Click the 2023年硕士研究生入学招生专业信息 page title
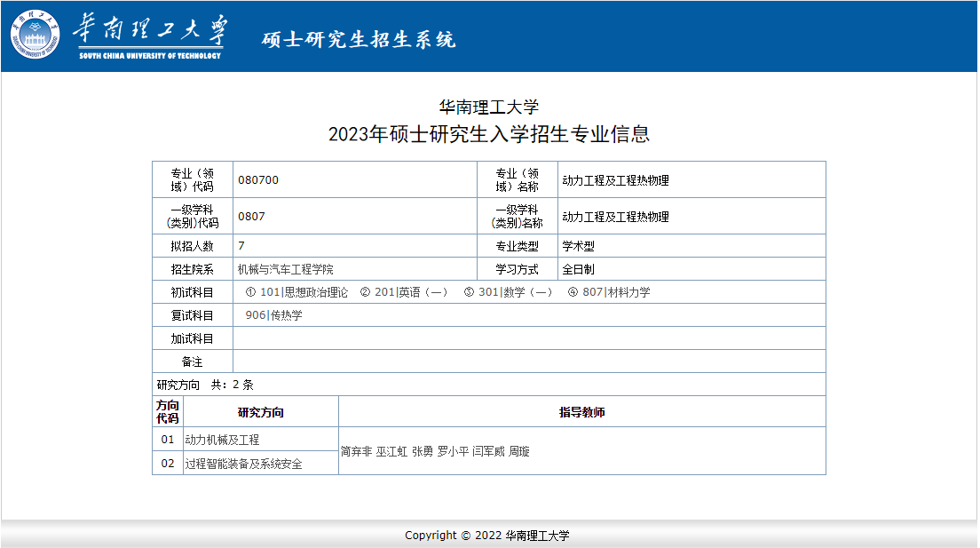 point(489,134)
